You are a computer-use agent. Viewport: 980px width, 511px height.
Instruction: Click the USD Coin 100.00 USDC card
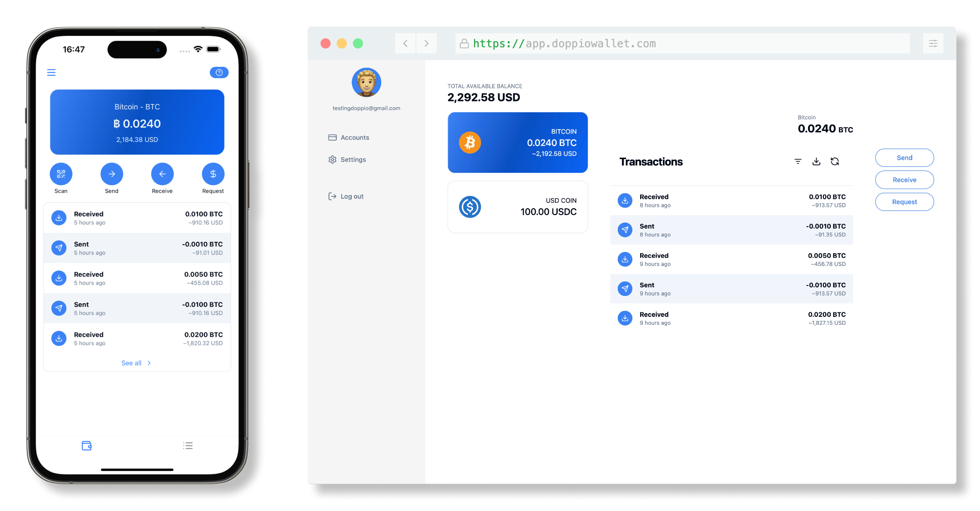(516, 206)
